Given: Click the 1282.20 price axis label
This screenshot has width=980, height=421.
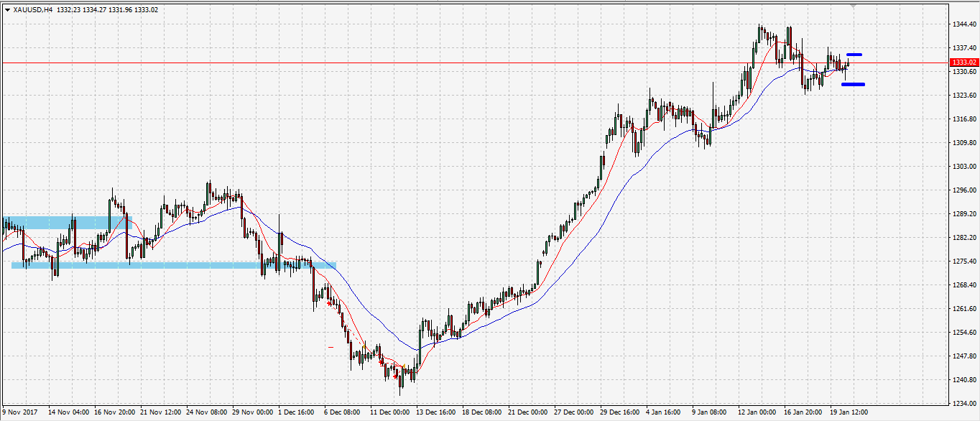Looking at the screenshot, I should 963,238.
